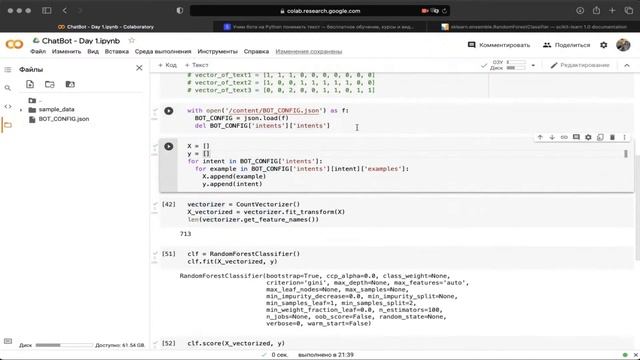Screen dimensions: 640x360
Task: Click the browser downloads icon
Action: point(580,11)
